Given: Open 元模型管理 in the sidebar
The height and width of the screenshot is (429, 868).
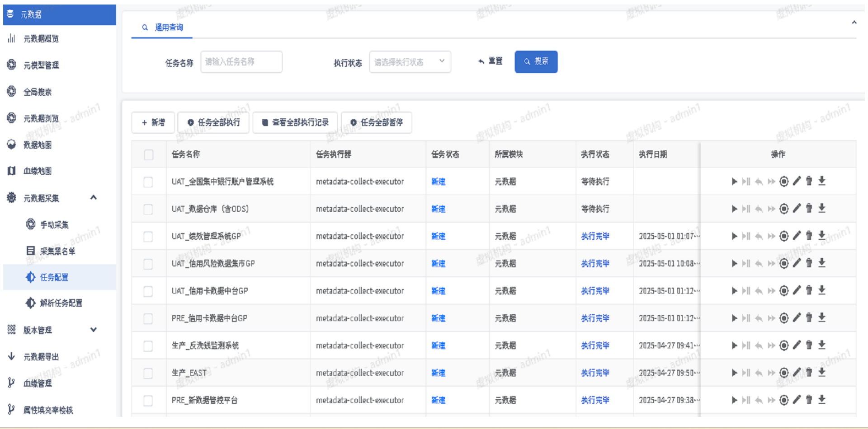Looking at the screenshot, I should tap(41, 65).
